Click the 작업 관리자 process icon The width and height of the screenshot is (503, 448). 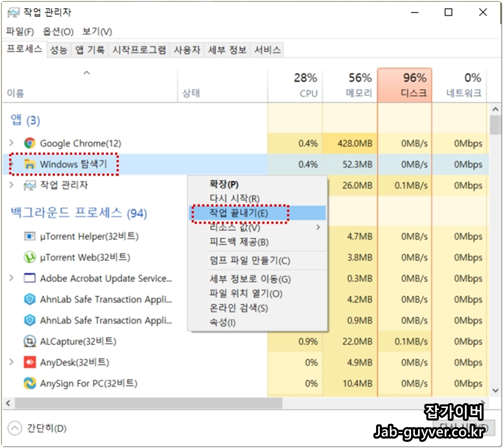coord(30,185)
